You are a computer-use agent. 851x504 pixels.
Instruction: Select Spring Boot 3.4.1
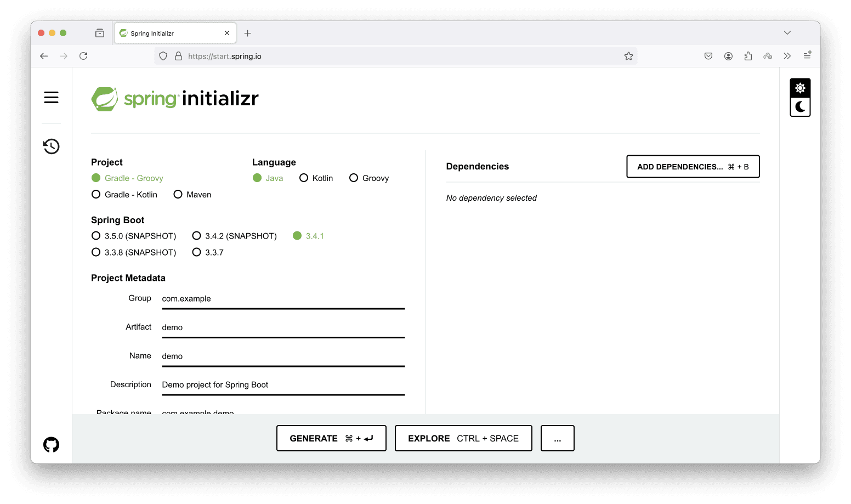point(309,236)
